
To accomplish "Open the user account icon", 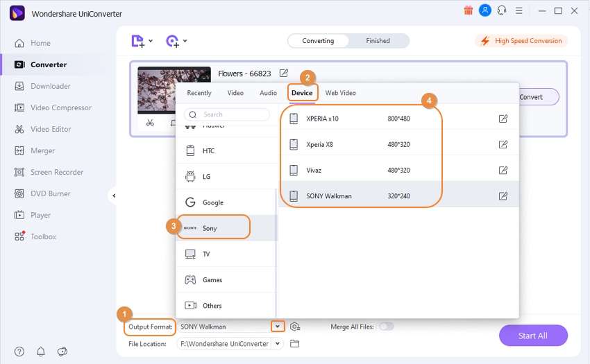I will (x=485, y=10).
